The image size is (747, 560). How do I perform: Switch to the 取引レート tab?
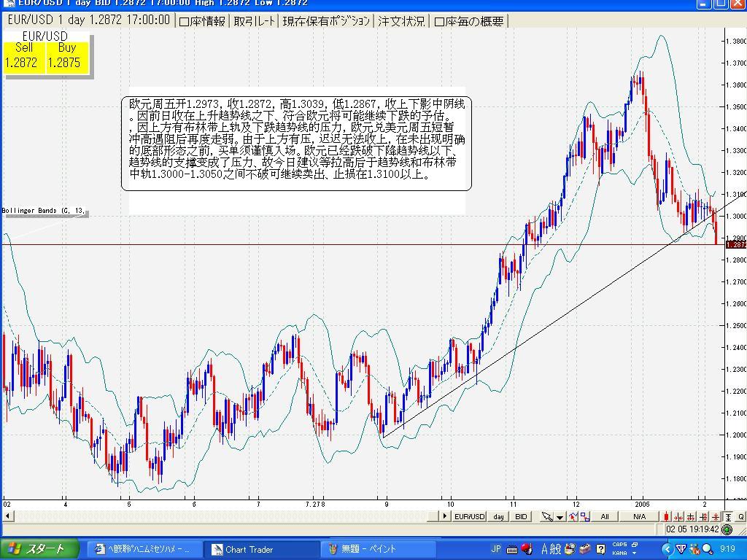[x=255, y=21]
